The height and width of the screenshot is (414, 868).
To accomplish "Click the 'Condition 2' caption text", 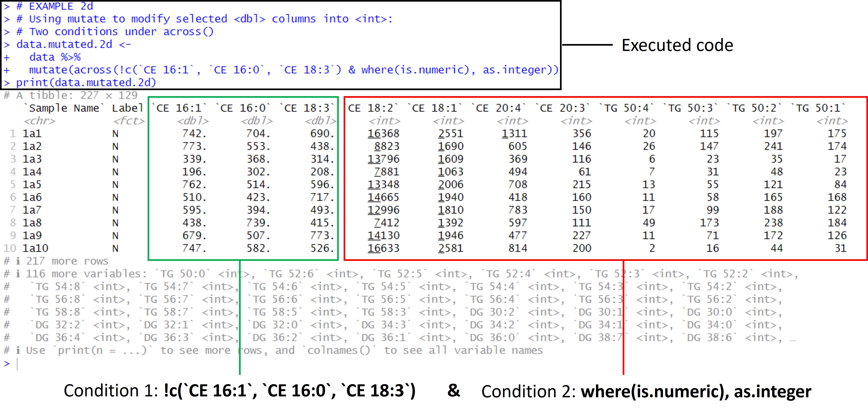I will click(x=646, y=391).
